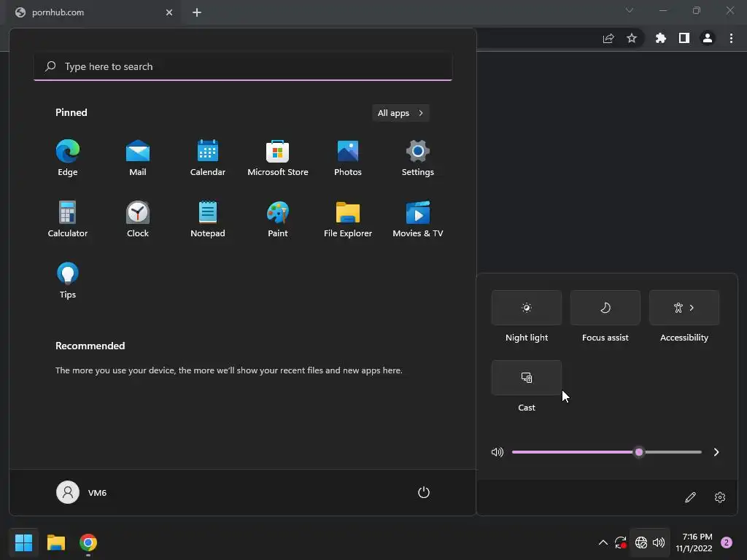Open File Explorer from pinned apps
Screen dimensions: 747x560
[x=348, y=219]
